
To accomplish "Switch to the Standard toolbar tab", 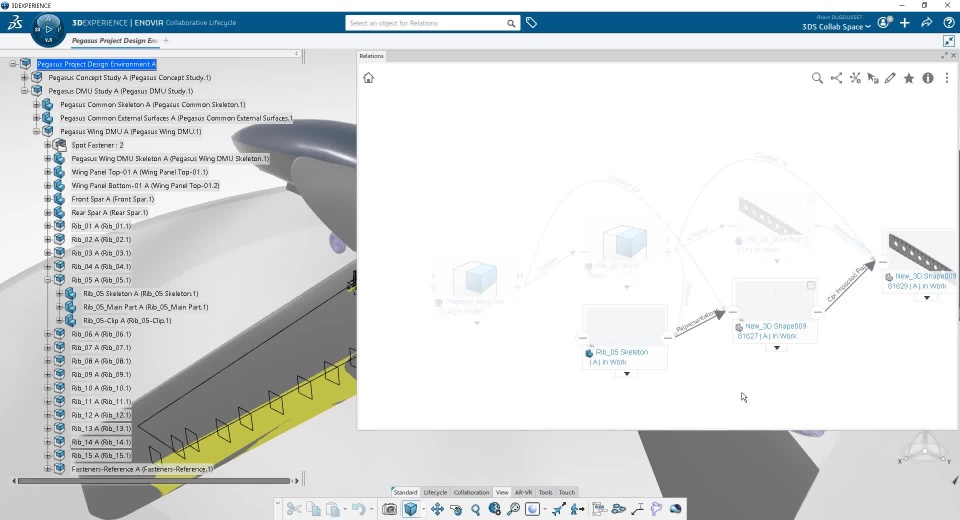I will point(405,492).
